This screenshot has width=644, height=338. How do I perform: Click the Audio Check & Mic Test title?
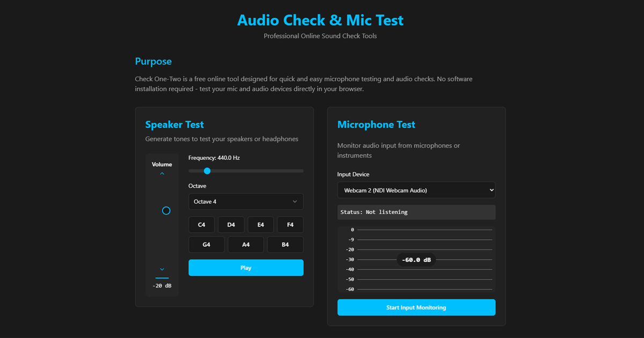coord(320,20)
